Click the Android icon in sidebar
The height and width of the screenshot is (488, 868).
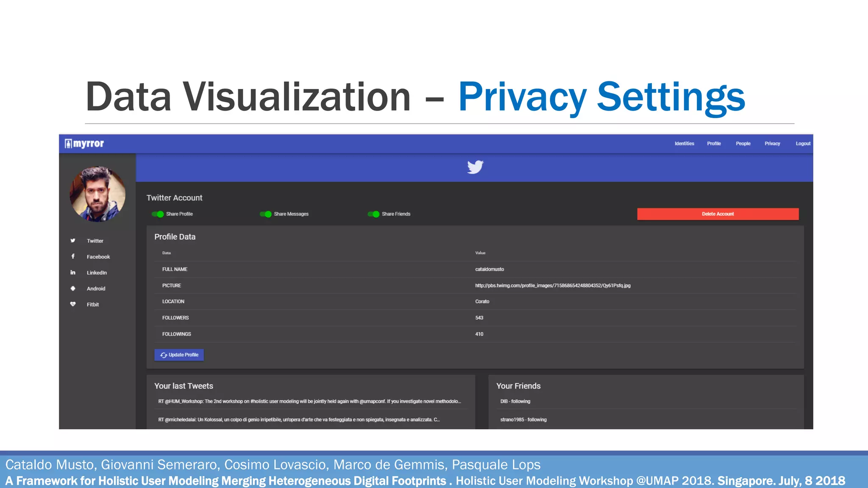coord(73,288)
